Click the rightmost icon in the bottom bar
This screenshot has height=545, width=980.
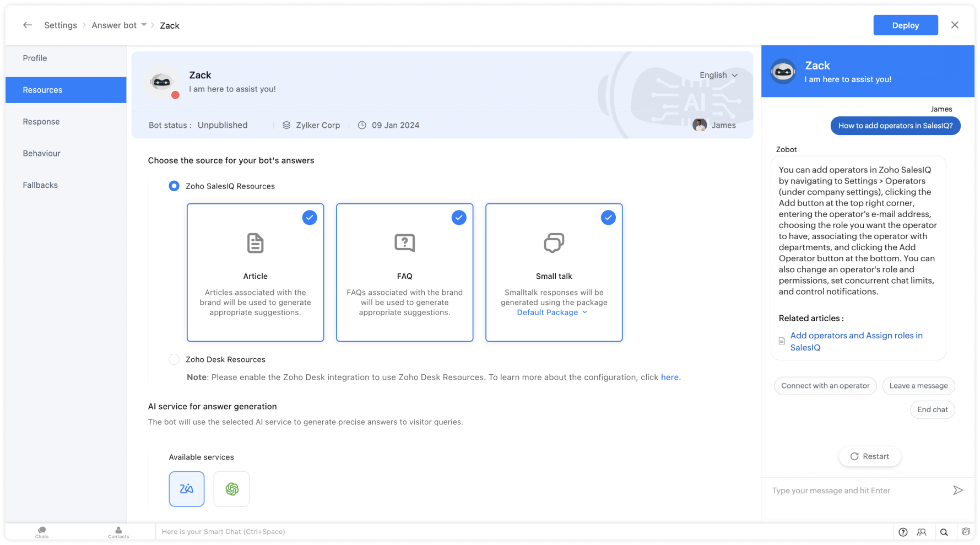pos(966,532)
